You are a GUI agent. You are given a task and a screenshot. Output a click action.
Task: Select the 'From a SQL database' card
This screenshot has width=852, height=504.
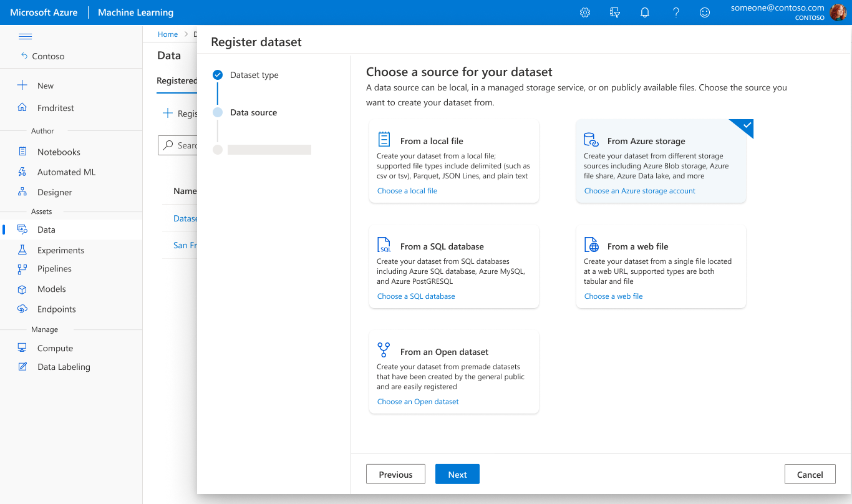[454, 266]
